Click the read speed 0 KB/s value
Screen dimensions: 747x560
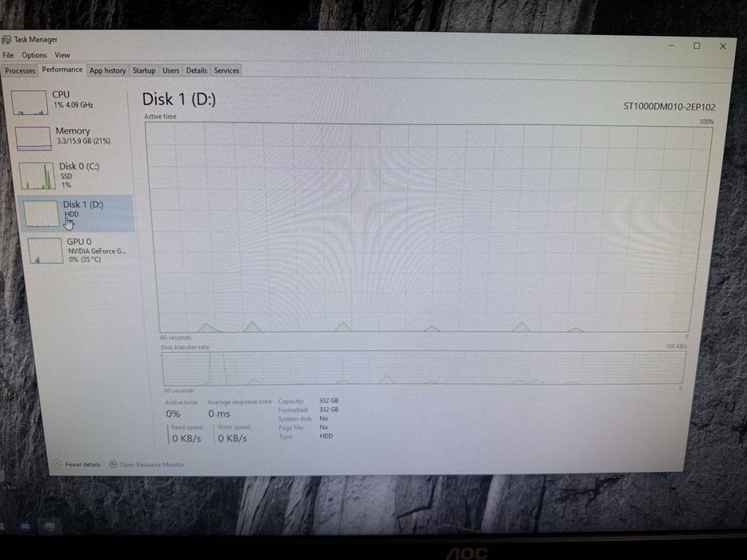coord(187,438)
